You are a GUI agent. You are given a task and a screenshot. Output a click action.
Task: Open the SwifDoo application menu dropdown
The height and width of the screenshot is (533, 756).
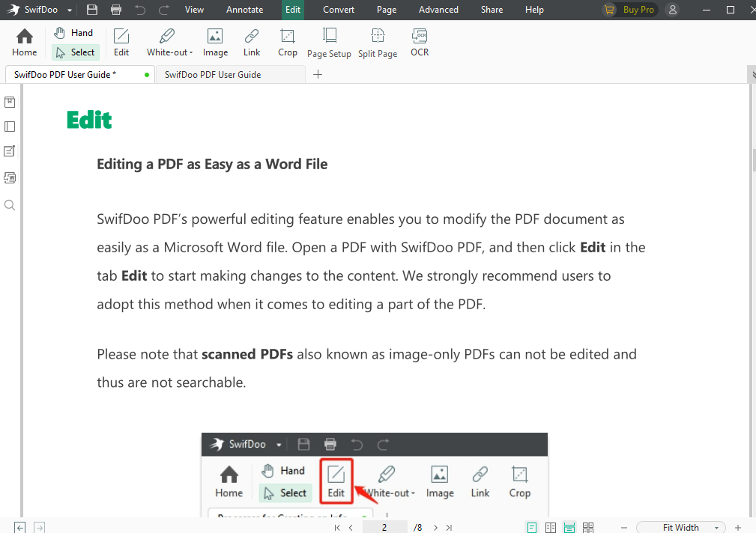click(x=70, y=10)
